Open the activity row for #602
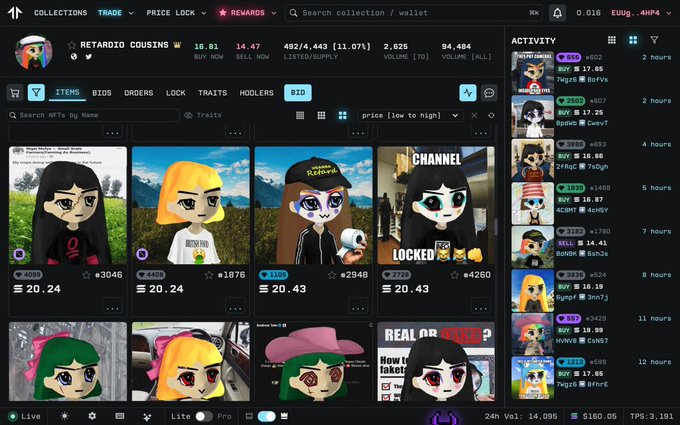 592,72
